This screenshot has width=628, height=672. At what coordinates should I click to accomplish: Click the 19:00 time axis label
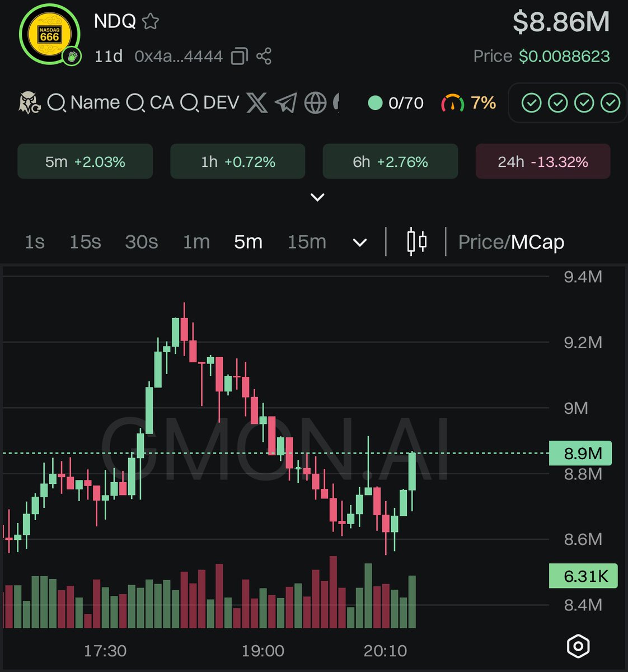(x=263, y=651)
